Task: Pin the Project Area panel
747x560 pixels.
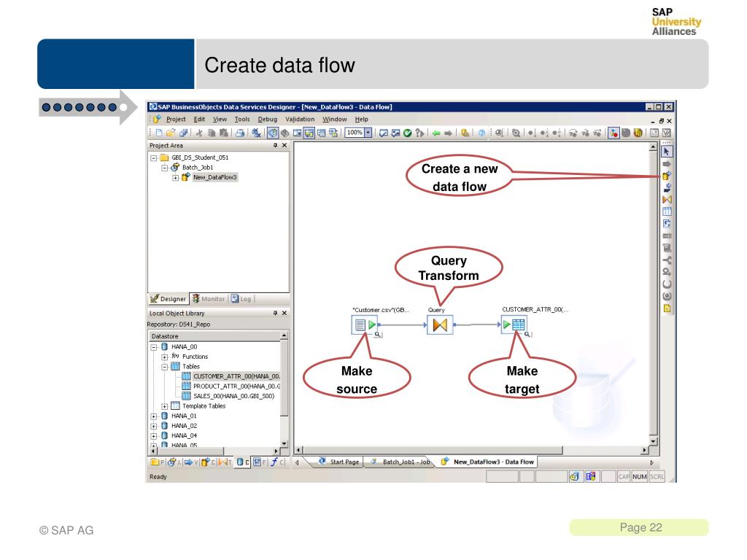Action: [x=275, y=145]
